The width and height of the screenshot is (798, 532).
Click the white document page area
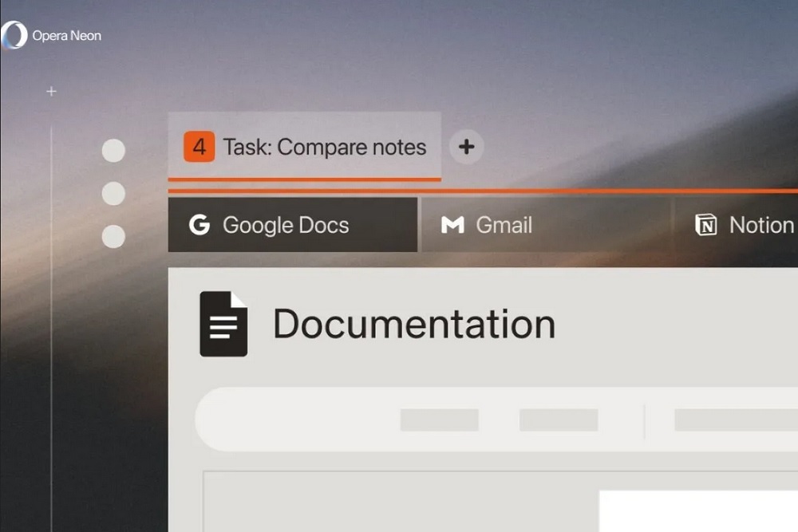tap(698, 511)
